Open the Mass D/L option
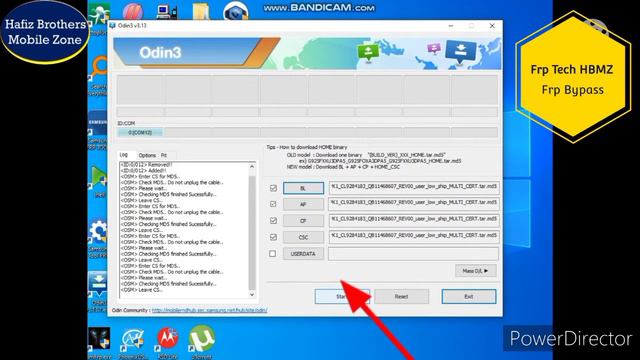 (x=475, y=271)
